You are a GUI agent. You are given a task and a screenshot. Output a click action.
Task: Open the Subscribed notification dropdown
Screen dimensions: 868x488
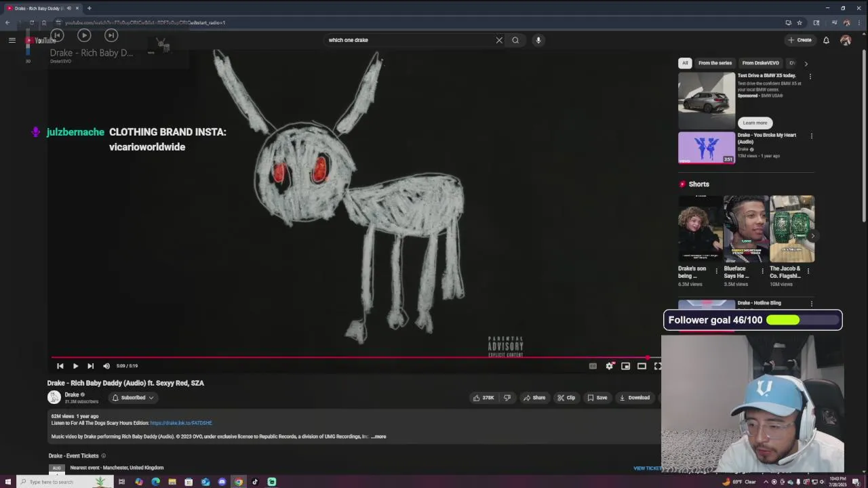pyautogui.click(x=133, y=398)
